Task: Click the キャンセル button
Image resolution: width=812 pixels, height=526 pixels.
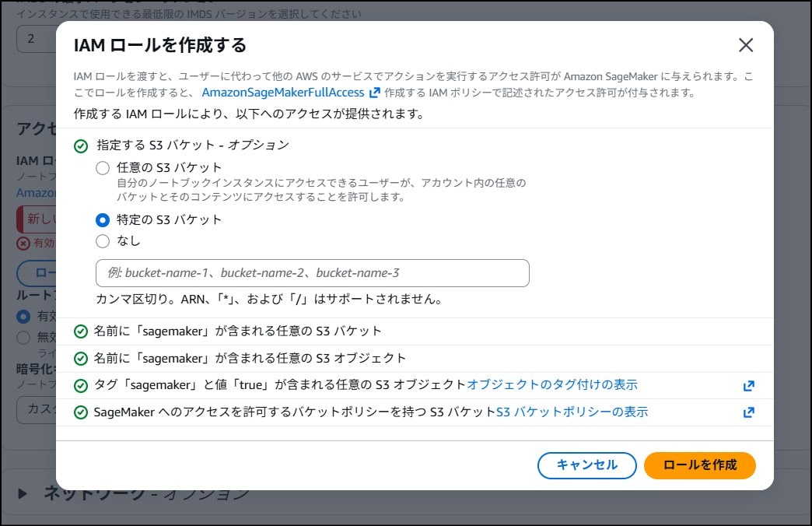Action: point(586,465)
